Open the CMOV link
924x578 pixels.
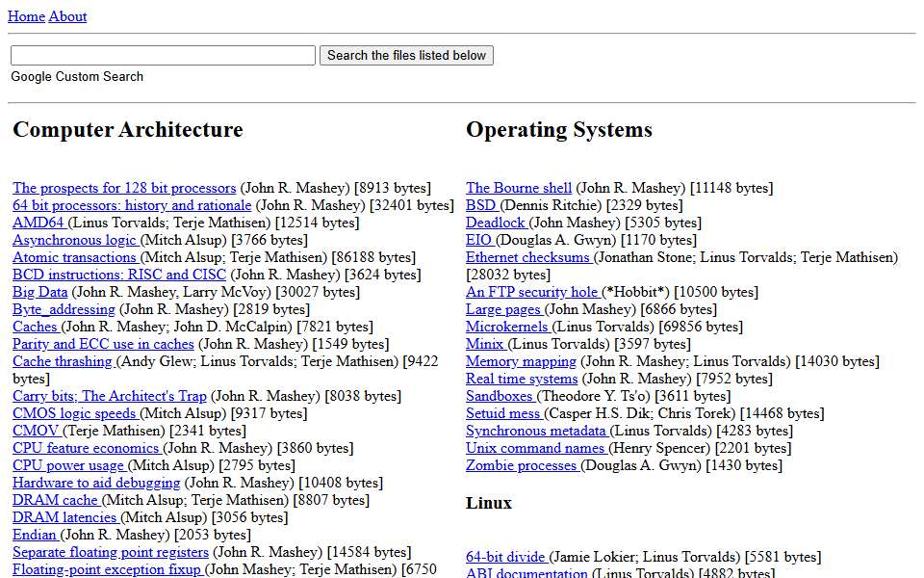(x=38, y=432)
